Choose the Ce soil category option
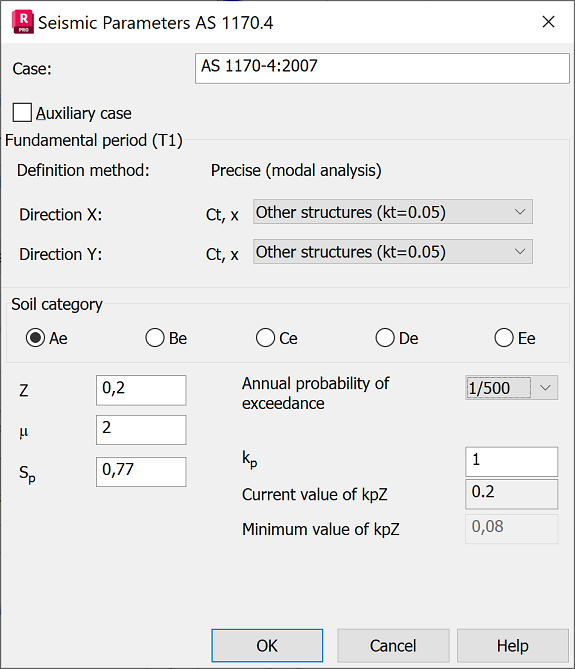The height and width of the screenshot is (669, 575). pyautogui.click(x=265, y=338)
